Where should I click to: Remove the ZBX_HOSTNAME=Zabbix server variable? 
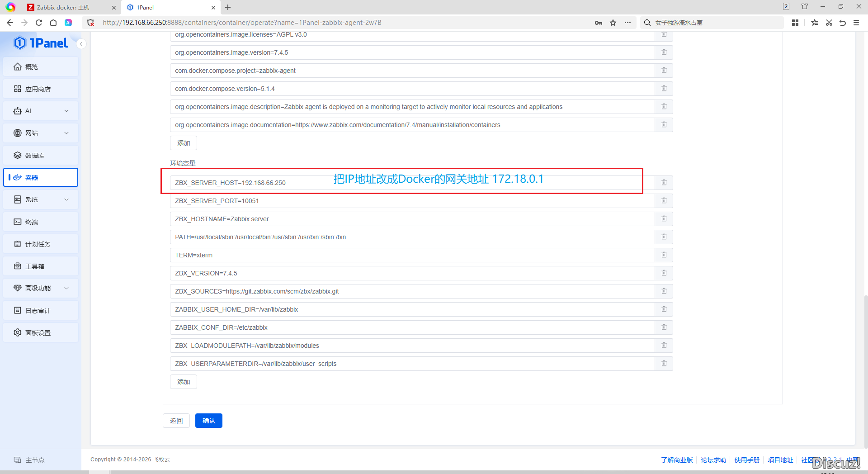click(x=664, y=219)
